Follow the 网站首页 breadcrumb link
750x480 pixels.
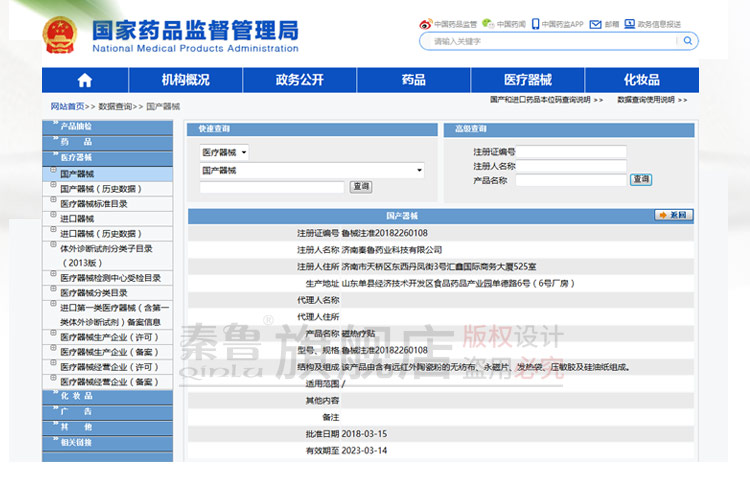67,106
